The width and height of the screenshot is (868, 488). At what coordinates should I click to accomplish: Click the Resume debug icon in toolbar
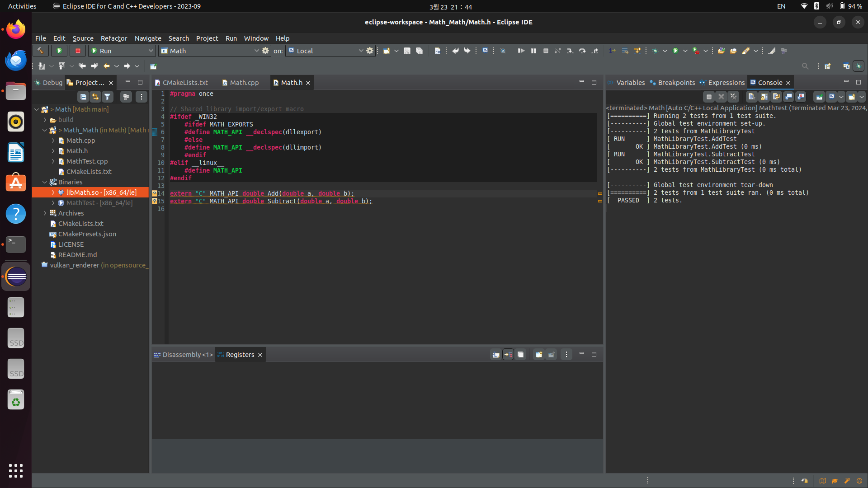click(x=521, y=51)
